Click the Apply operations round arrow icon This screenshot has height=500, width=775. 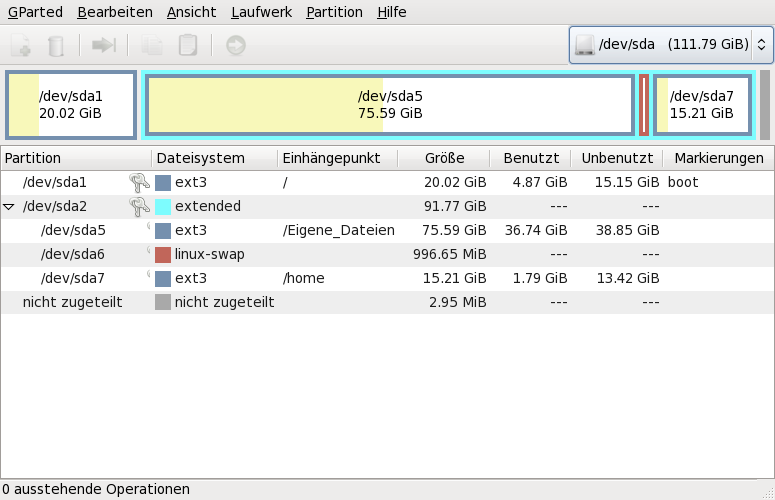[236, 45]
